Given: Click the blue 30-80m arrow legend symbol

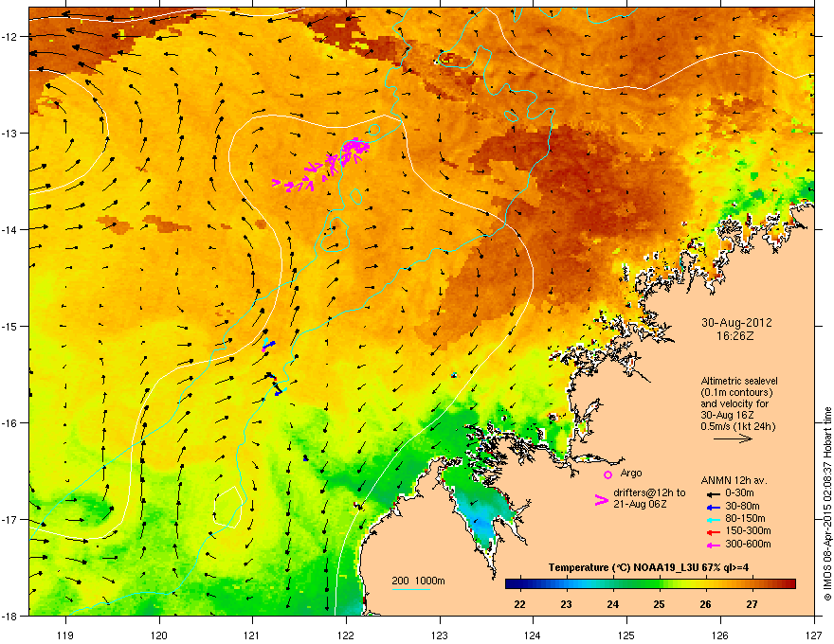Looking at the screenshot, I should [x=712, y=507].
